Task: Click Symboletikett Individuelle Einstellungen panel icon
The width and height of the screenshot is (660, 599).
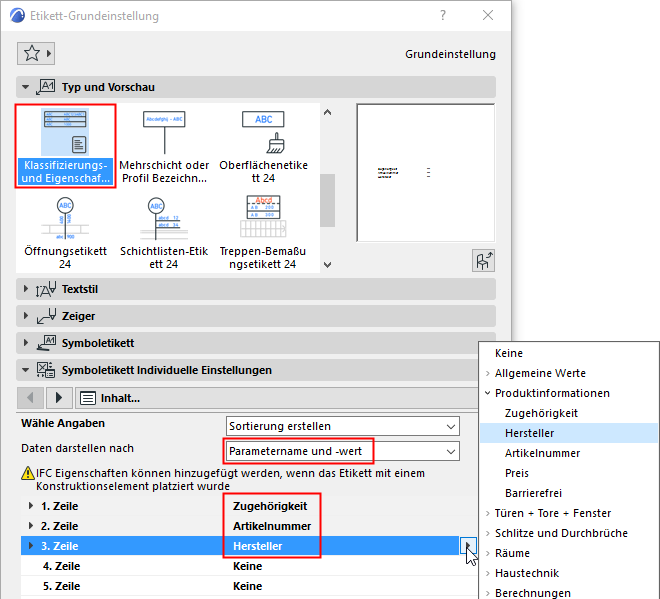Action: pyautogui.click(x=45, y=370)
